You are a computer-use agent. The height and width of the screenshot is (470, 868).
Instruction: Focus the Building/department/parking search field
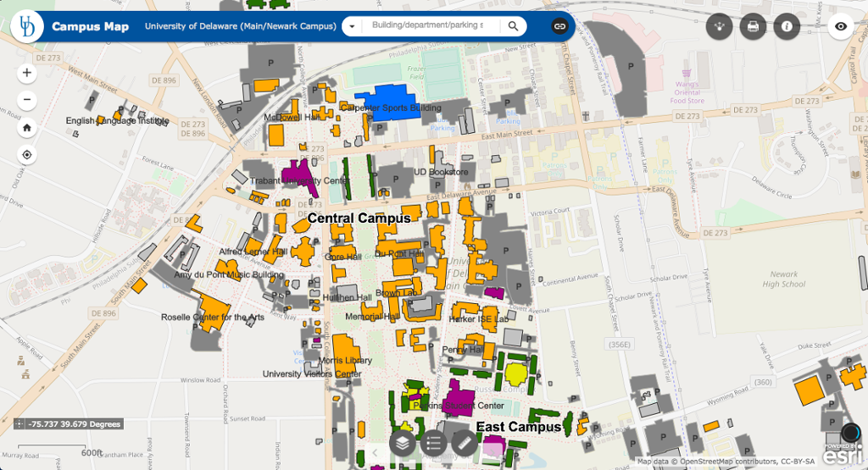pos(430,25)
